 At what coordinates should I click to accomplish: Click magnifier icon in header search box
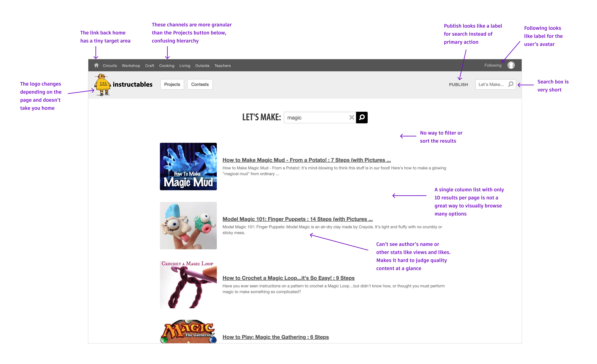pos(511,84)
